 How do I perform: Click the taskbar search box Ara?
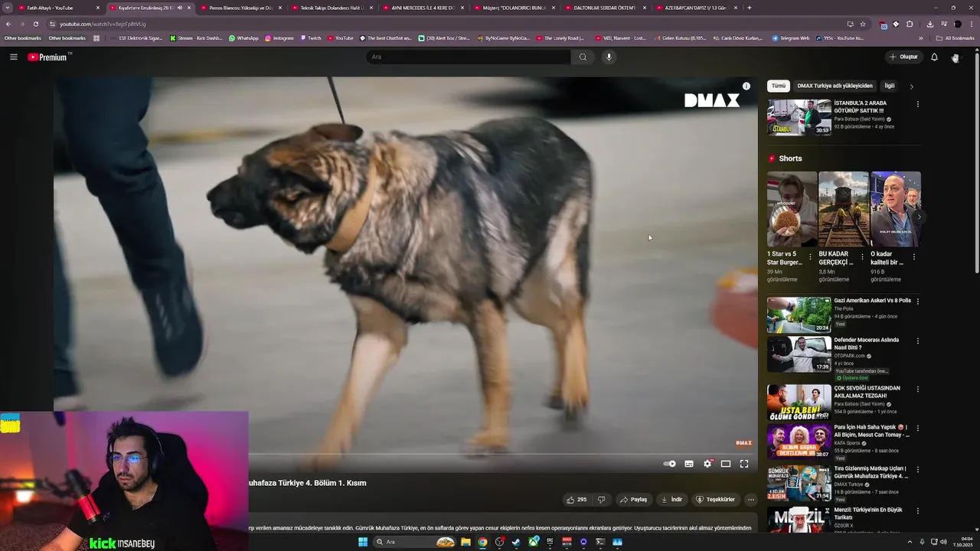pos(413,542)
